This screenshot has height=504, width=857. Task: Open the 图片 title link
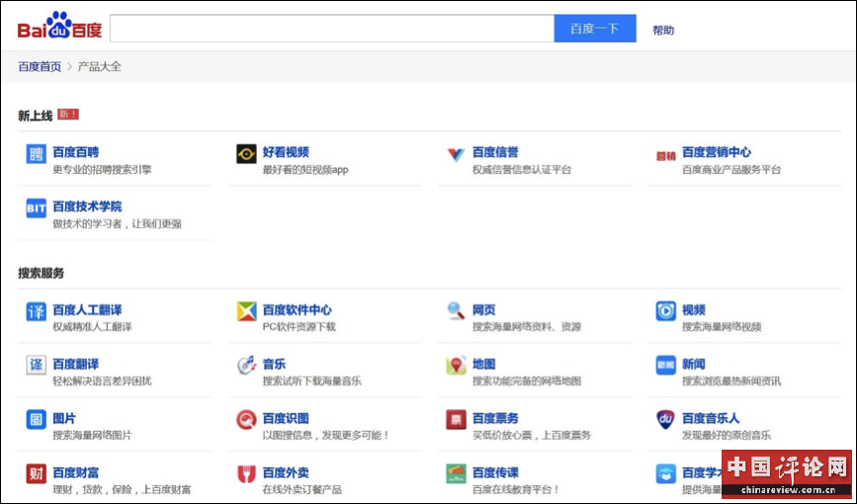click(64, 418)
